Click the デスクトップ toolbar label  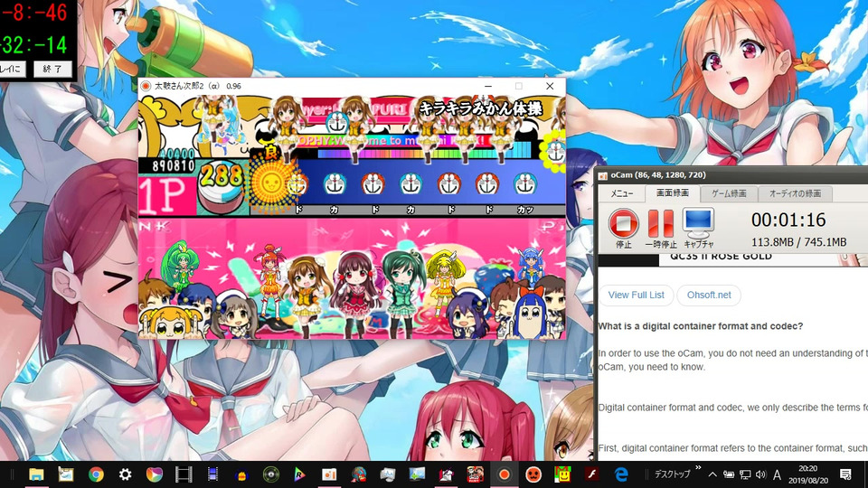coord(672,474)
